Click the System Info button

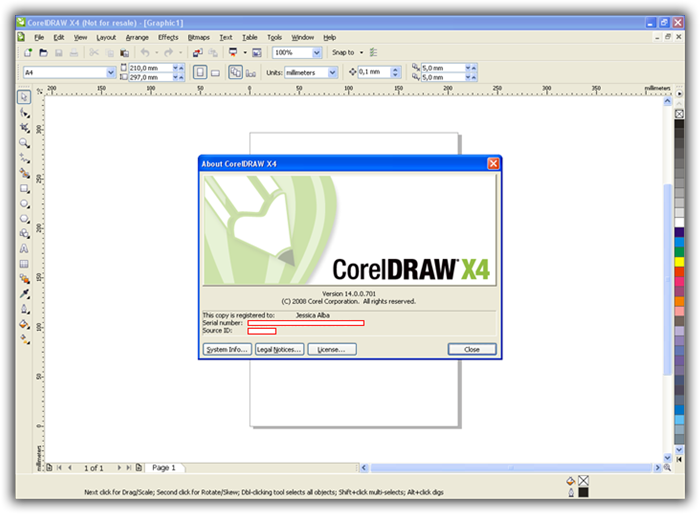click(227, 349)
